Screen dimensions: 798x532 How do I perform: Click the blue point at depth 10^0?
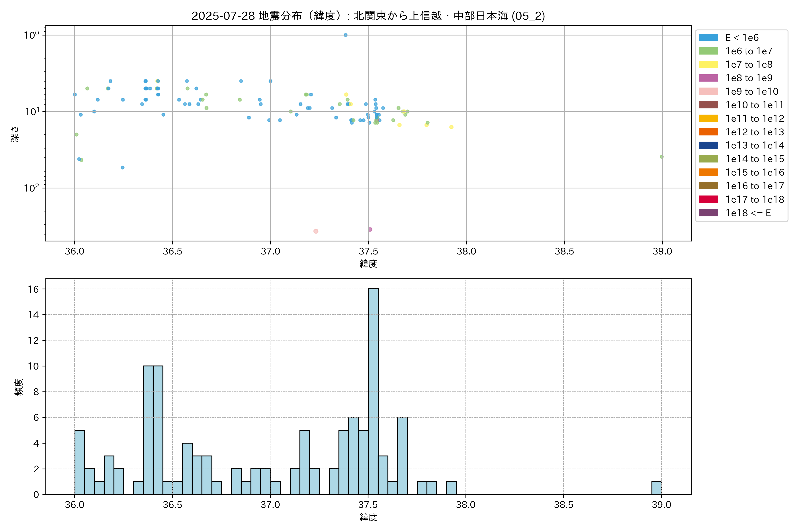point(345,35)
